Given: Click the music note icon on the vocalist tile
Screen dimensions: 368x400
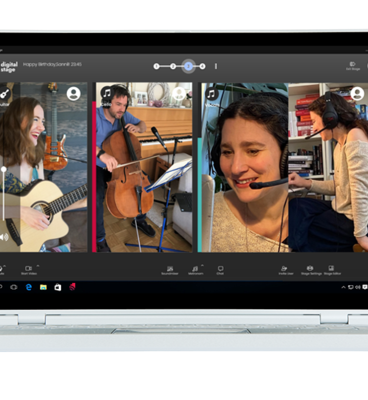Looking at the screenshot, I should 212,94.
